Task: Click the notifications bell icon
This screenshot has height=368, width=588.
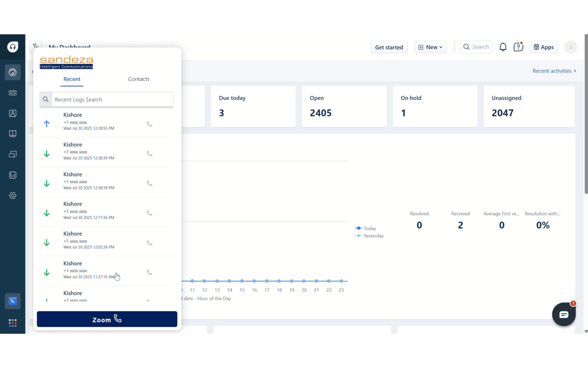Action: tap(503, 47)
